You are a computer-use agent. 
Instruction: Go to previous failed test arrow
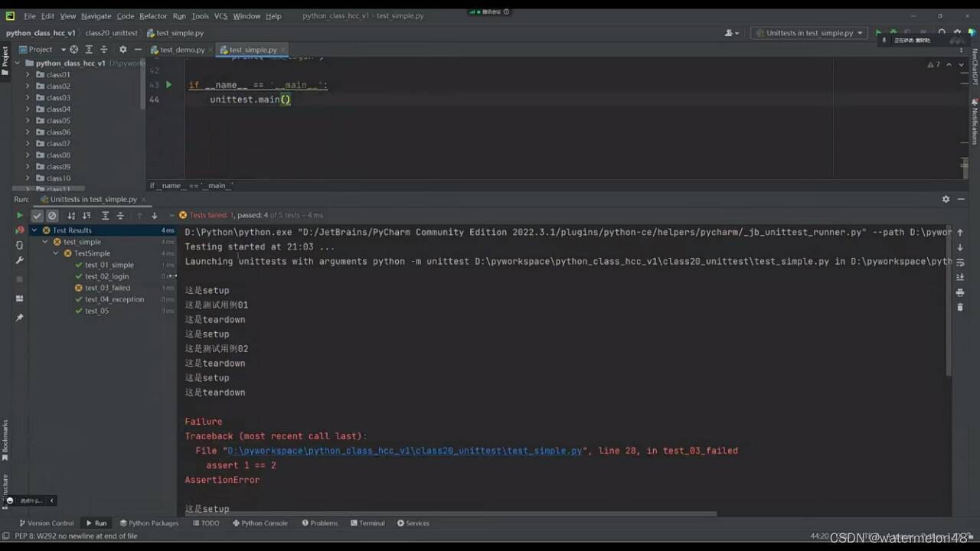coord(139,216)
